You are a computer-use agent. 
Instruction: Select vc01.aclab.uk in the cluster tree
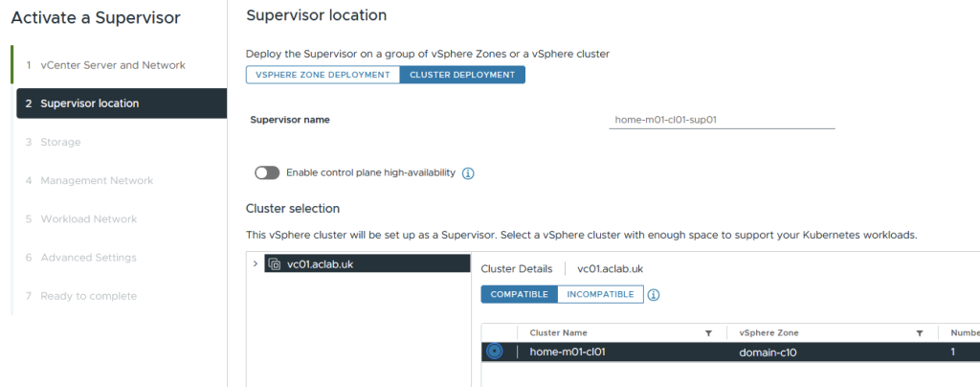(321, 263)
